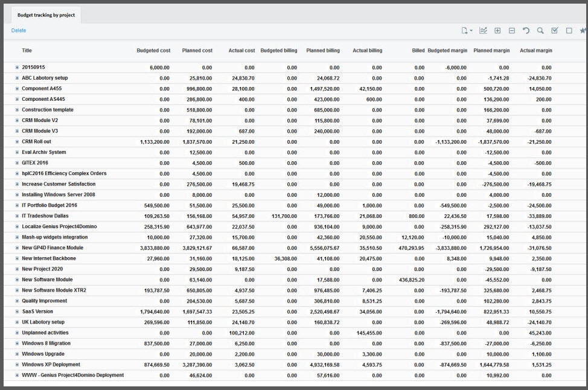
Task: Click the refresh arrow icon
Action: click(526, 31)
